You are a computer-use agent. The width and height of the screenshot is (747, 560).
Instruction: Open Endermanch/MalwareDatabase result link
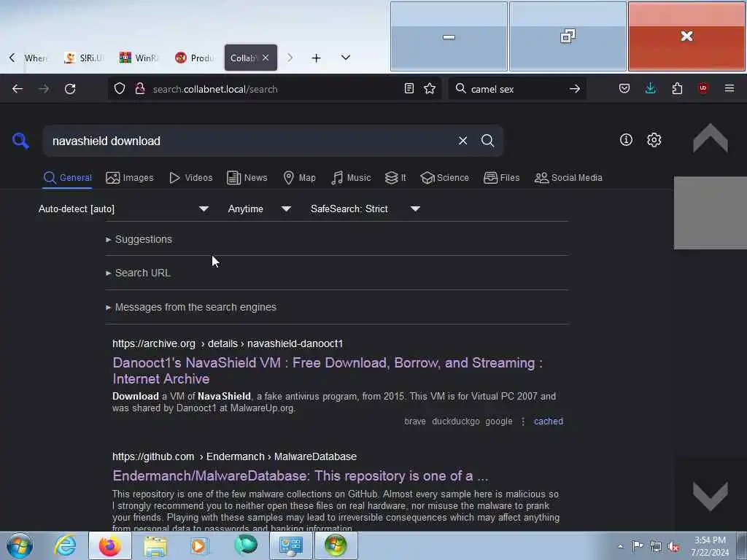click(300, 475)
